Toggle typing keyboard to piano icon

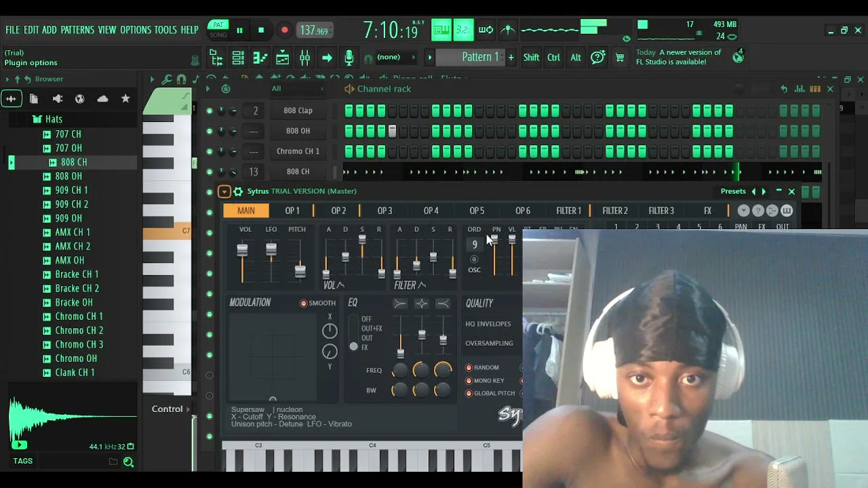pos(441,30)
